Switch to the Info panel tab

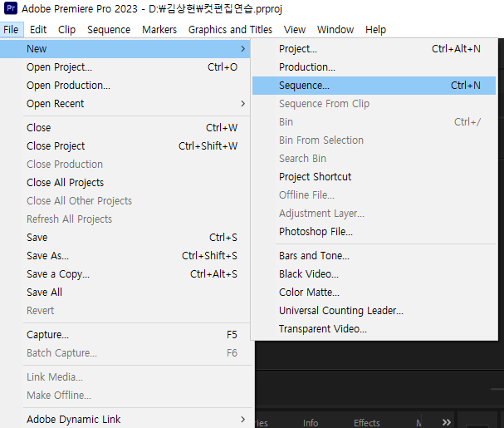click(x=311, y=422)
